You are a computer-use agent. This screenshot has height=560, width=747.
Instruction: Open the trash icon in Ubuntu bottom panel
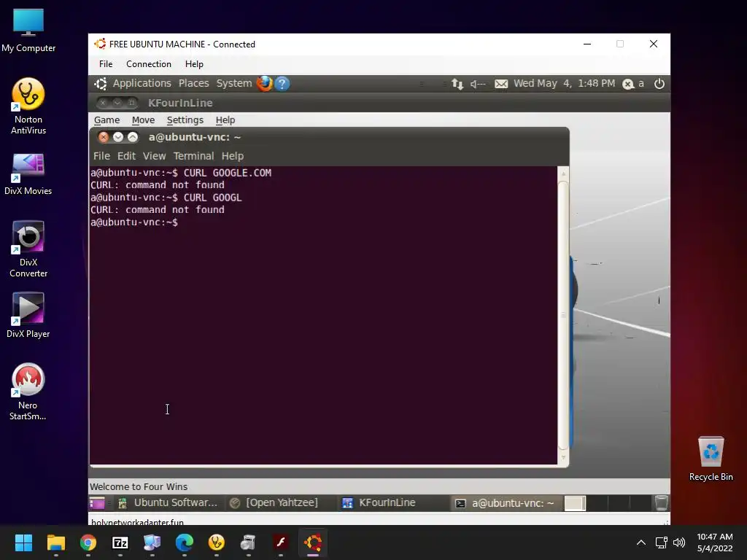point(661,503)
